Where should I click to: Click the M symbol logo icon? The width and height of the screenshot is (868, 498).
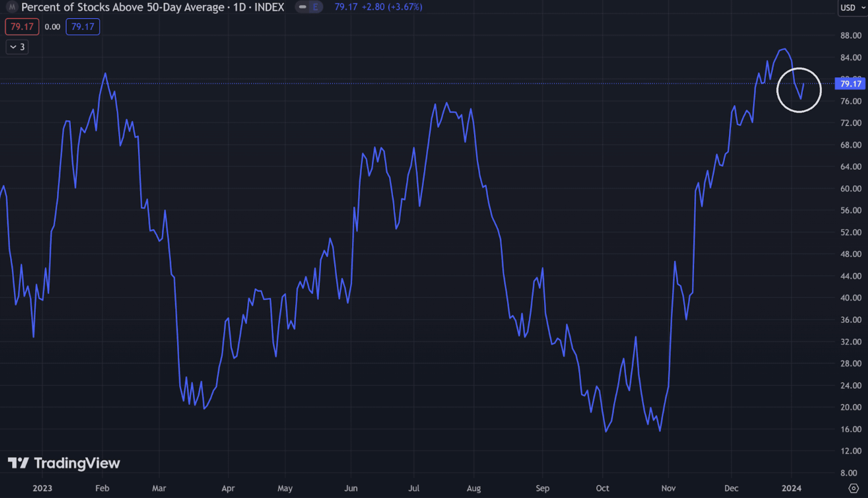click(12, 7)
